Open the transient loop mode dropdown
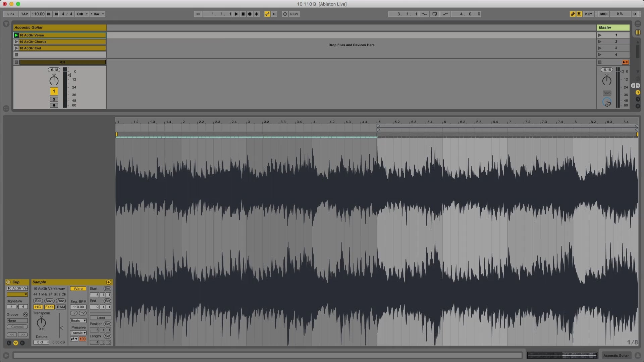 [x=74, y=339]
